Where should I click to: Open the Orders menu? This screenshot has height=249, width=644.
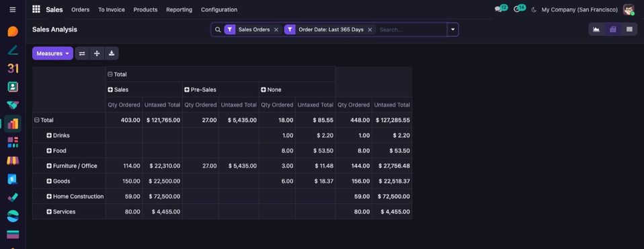[80, 9]
